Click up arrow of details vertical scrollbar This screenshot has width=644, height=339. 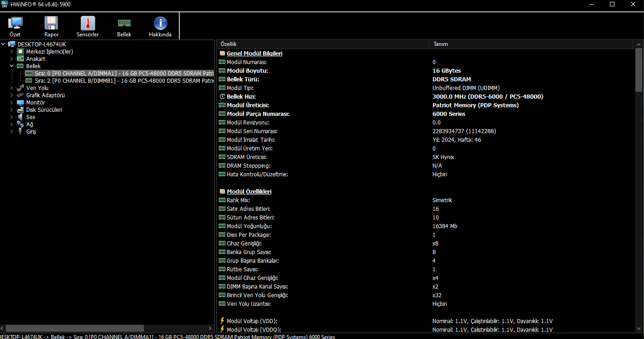[639, 44]
